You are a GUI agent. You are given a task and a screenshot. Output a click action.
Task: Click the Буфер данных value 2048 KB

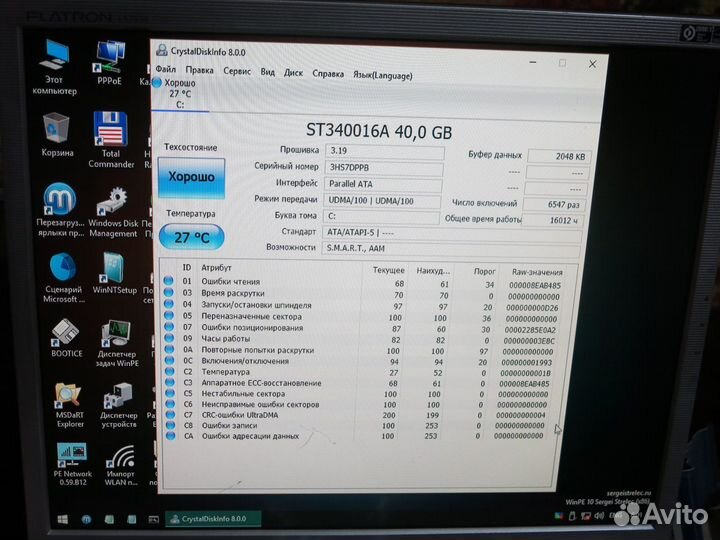click(x=559, y=157)
